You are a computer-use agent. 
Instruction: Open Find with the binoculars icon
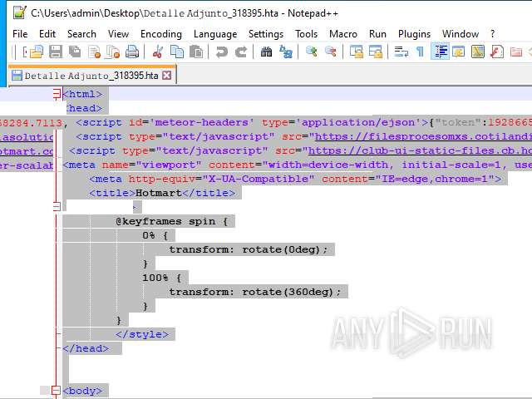[266, 52]
